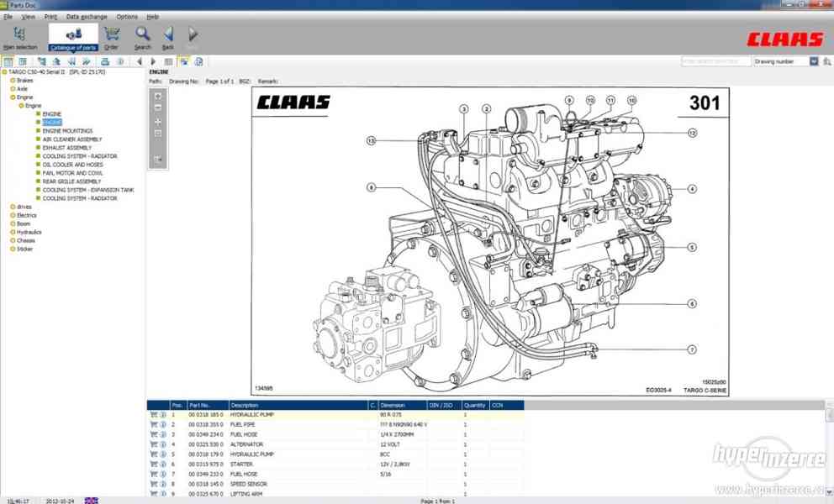834x504 pixels.
Task: Click the DIN / ISO column header
Action: click(445, 405)
